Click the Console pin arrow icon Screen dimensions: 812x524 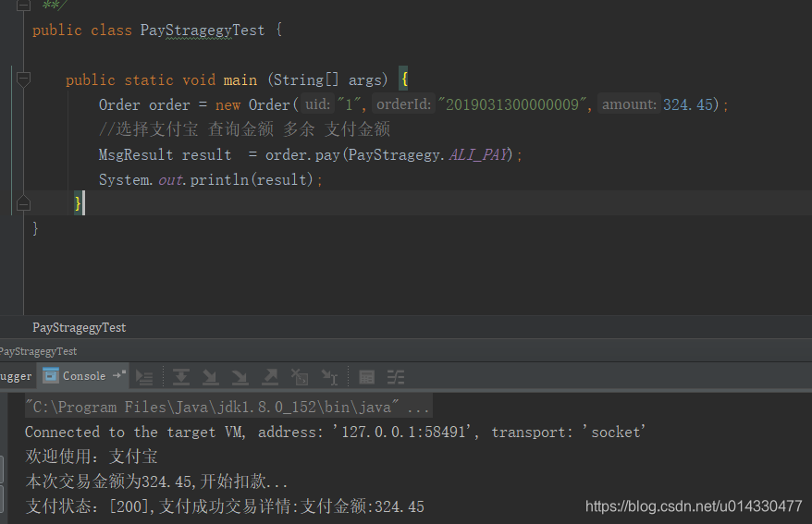[x=119, y=374]
